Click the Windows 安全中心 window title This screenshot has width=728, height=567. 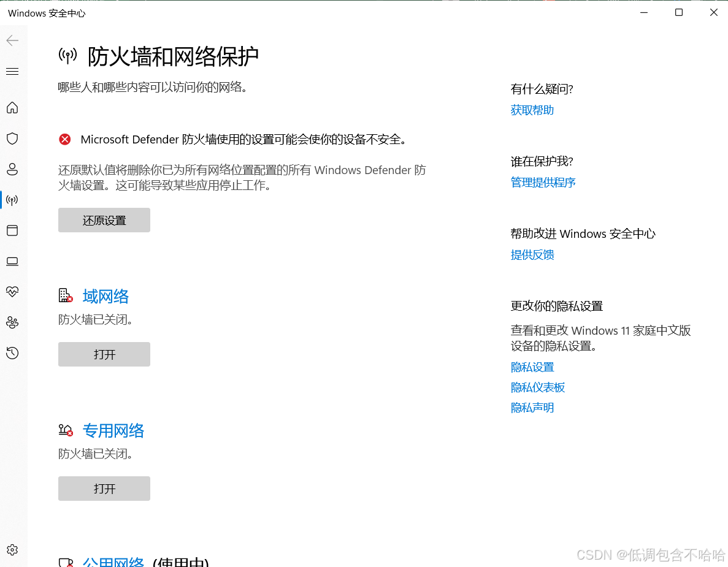(x=47, y=13)
